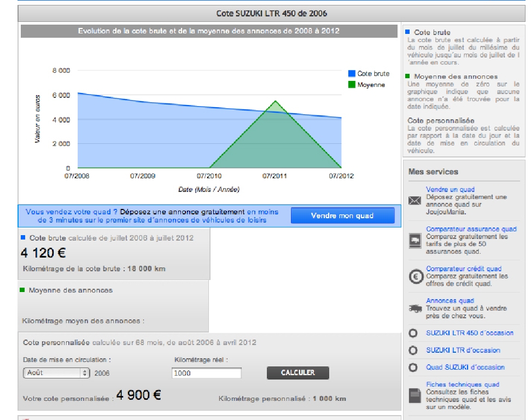Viewport: 531px width, 420px height.
Task: Follow the Comparateur crédit quad link
Action: pyautogui.click(x=463, y=269)
